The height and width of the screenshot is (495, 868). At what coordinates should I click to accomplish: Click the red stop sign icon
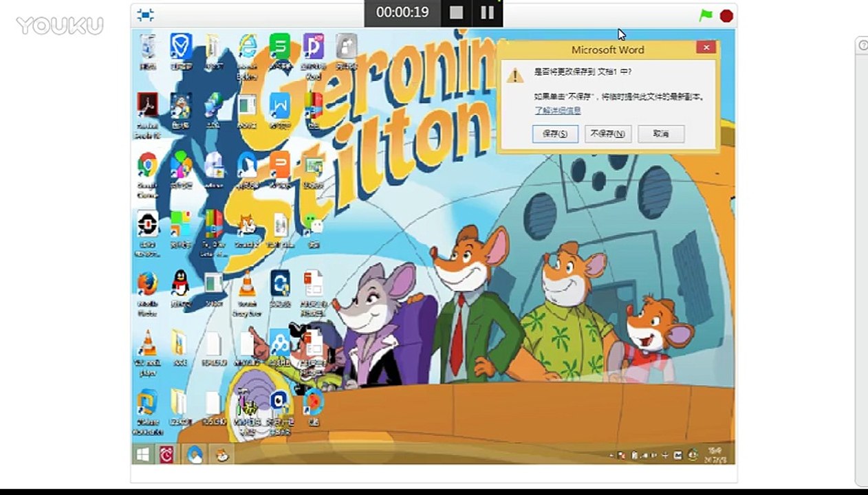(x=726, y=15)
